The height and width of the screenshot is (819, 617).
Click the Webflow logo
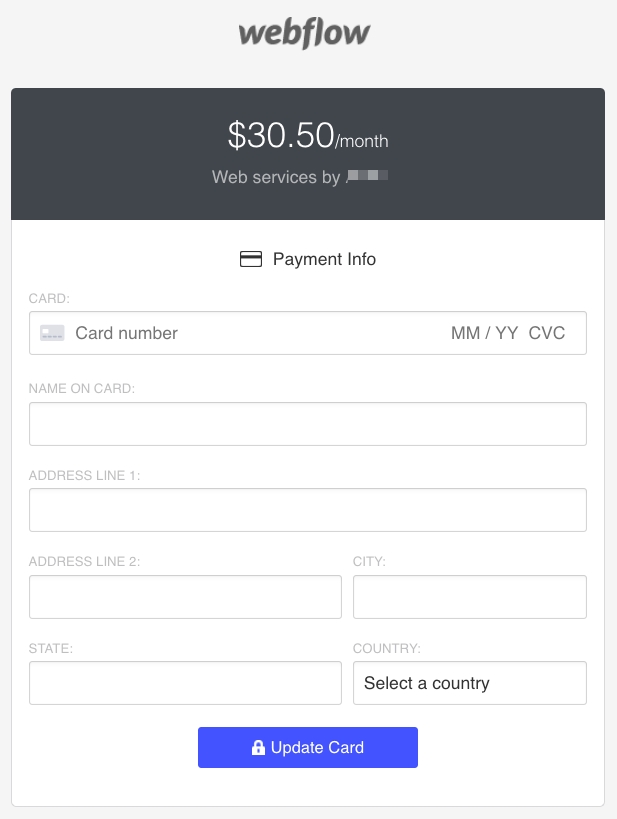coord(304,34)
